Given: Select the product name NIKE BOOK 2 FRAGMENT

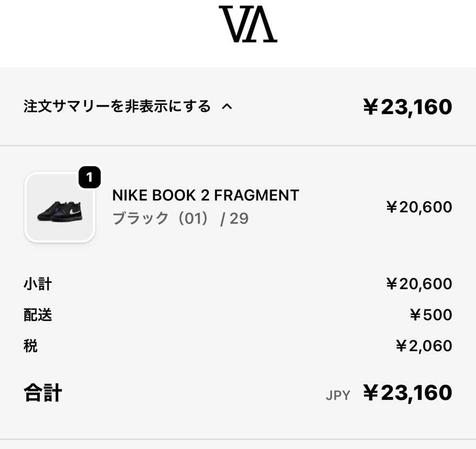Looking at the screenshot, I should point(204,195).
